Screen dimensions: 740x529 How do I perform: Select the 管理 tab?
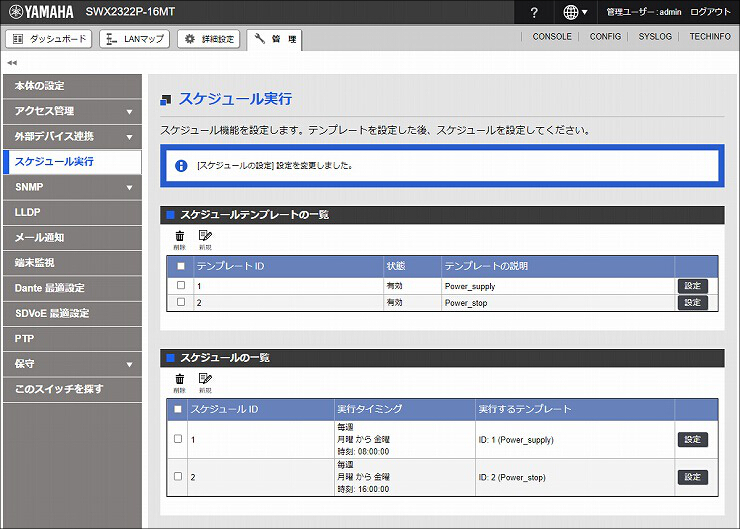coord(274,39)
